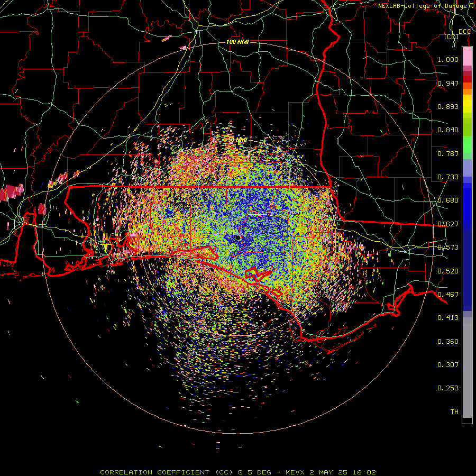Screen dimensions: 476x476
Task: Click the 50 NMI range ring label
Action: [237, 140]
